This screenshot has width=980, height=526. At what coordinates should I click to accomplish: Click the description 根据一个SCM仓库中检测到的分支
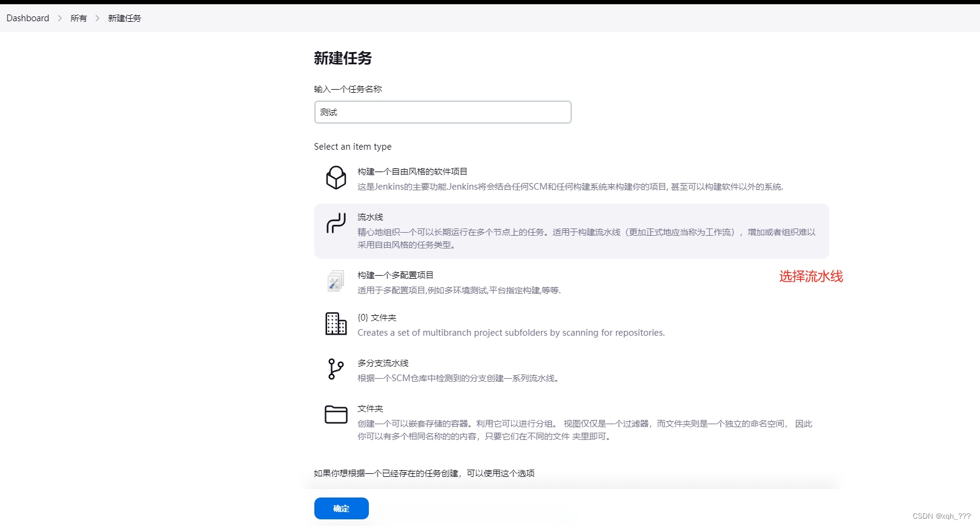(458, 378)
